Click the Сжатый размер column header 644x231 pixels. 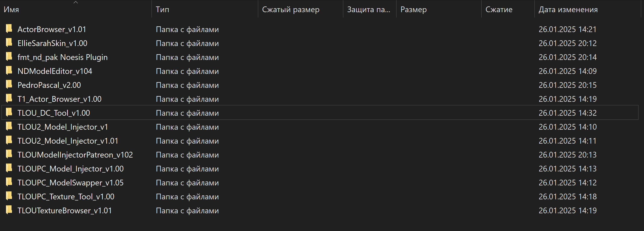pyautogui.click(x=291, y=10)
